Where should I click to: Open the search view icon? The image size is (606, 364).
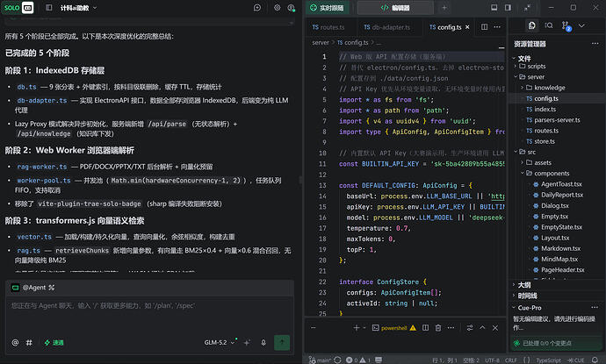tap(548, 25)
